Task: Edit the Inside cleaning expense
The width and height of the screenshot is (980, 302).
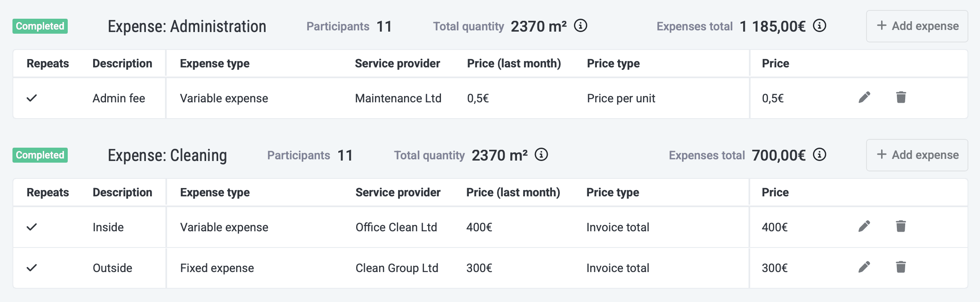Action: pos(864,226)
